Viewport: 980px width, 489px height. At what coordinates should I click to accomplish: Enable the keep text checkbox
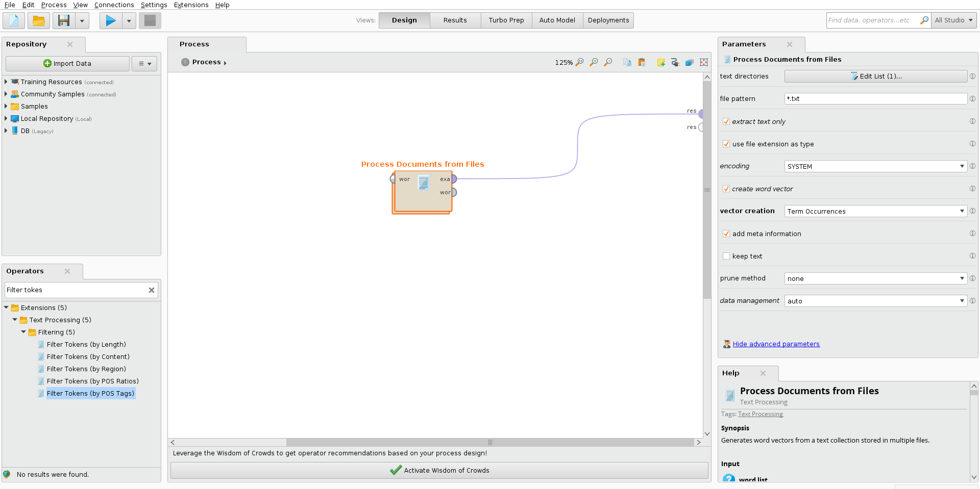pyautogui.click(x=726, y=256)
